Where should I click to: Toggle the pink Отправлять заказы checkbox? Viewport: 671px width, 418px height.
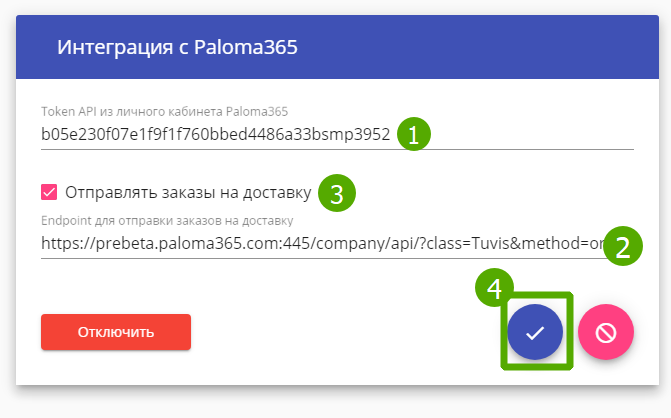point(49,192)
